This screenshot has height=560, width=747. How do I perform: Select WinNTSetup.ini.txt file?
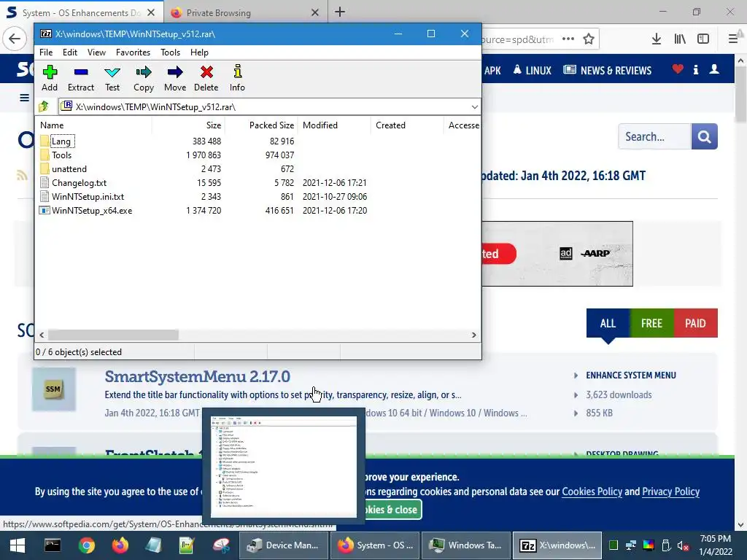(x=88, y=196)
